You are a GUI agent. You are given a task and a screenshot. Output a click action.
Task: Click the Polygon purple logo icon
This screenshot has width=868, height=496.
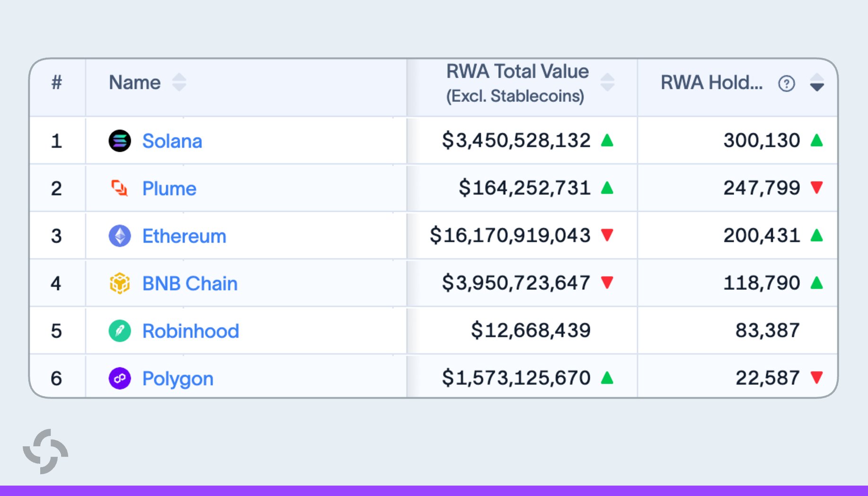(120, 378)
